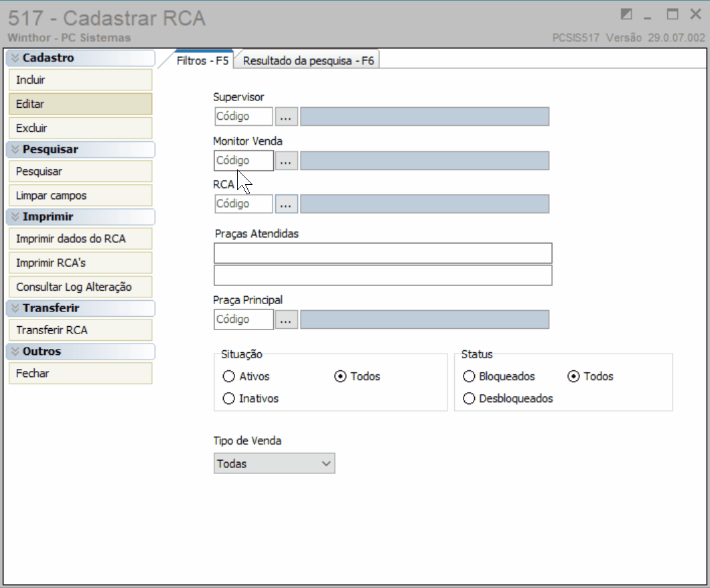Click the Editar button
The image size is (710, 588).
(x=80, y=104)
